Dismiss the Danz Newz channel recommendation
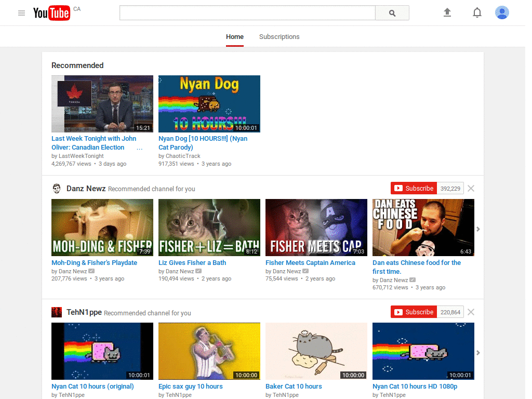Viewport: 532px width, 399px height. (471, 188)
